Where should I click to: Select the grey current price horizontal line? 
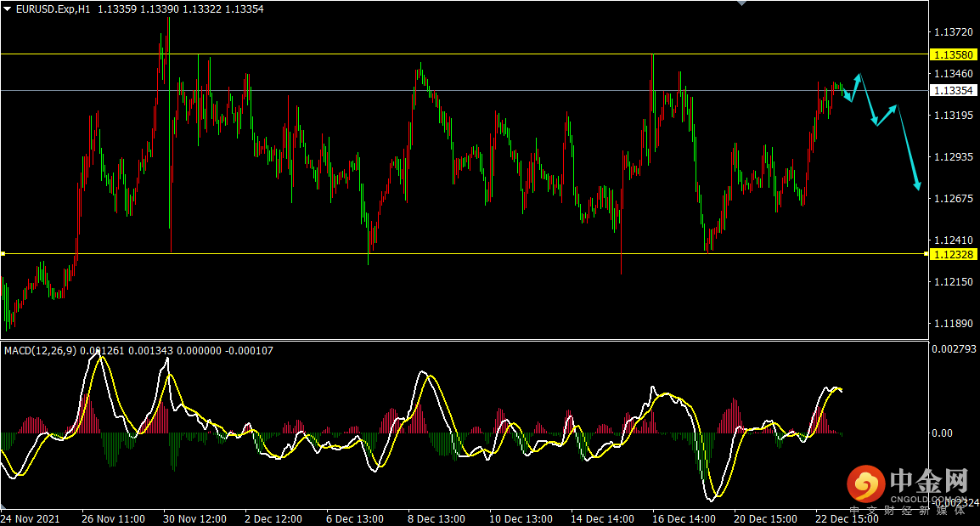[465, 91]
